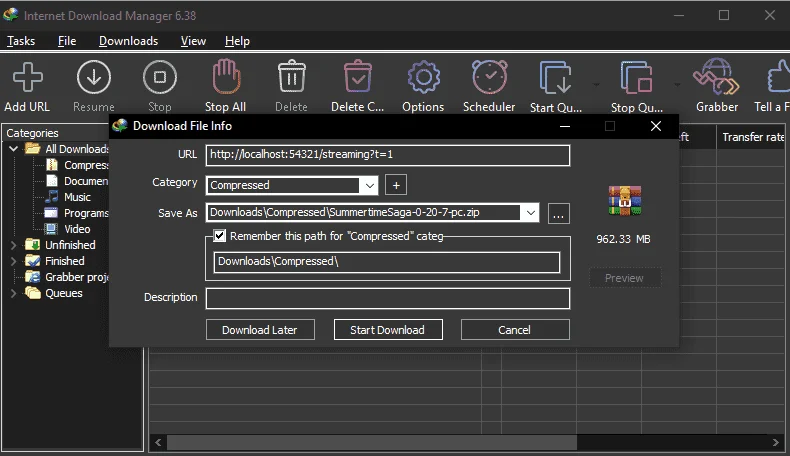Click the Downloads\Compressed\ remembered path field
The height and width of the screenshot is (456, 790).
(387, 262)
